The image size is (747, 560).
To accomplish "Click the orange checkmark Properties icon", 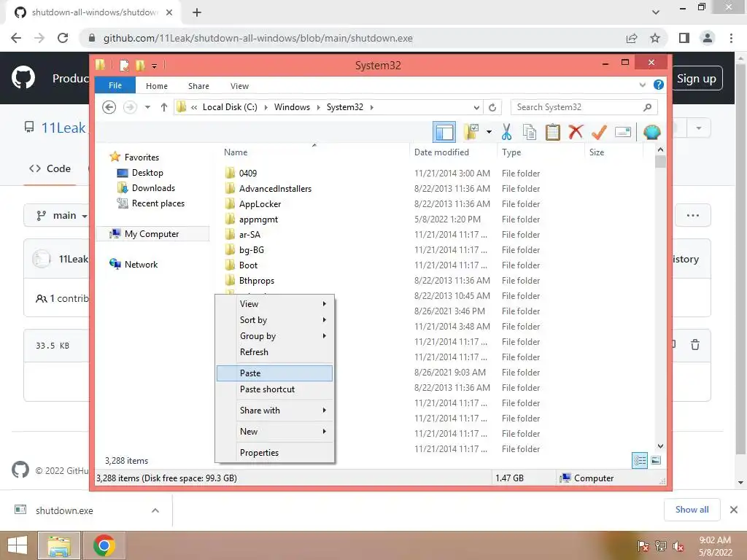I will point(599,132).
